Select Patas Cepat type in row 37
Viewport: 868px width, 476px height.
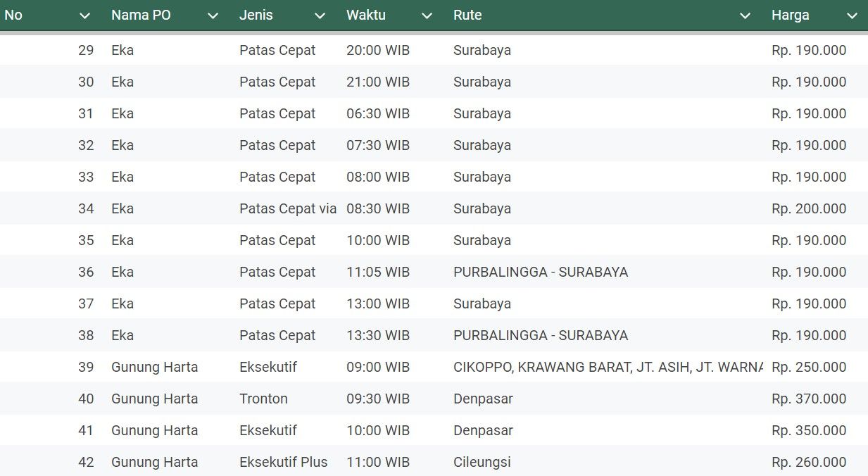tap(277, 303)
